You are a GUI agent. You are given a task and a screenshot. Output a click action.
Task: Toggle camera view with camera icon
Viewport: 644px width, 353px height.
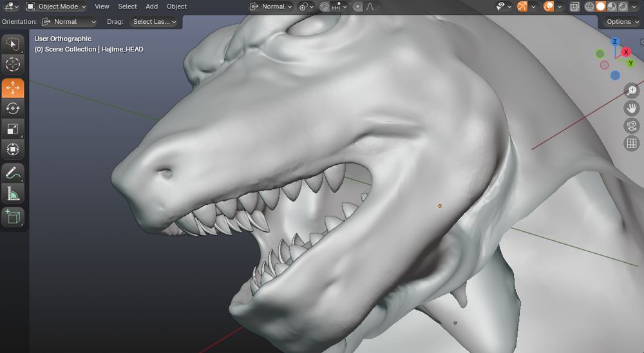click(x=632, y=126)
